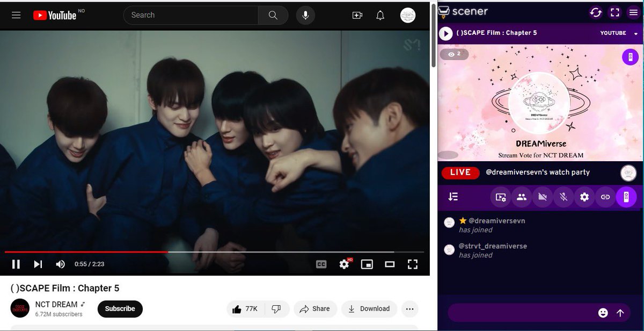Skip to the next video
This screenshot has height=331, width=644.
[x=38, y=264]
